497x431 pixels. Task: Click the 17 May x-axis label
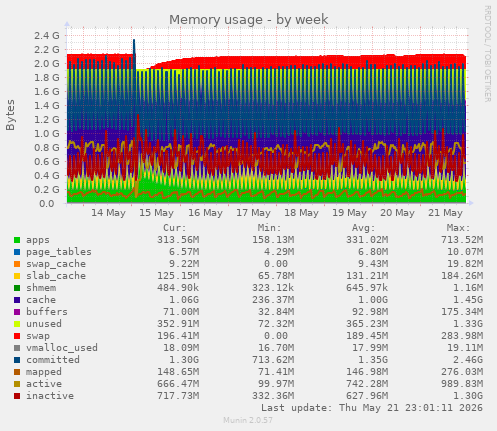pos(253,213)
